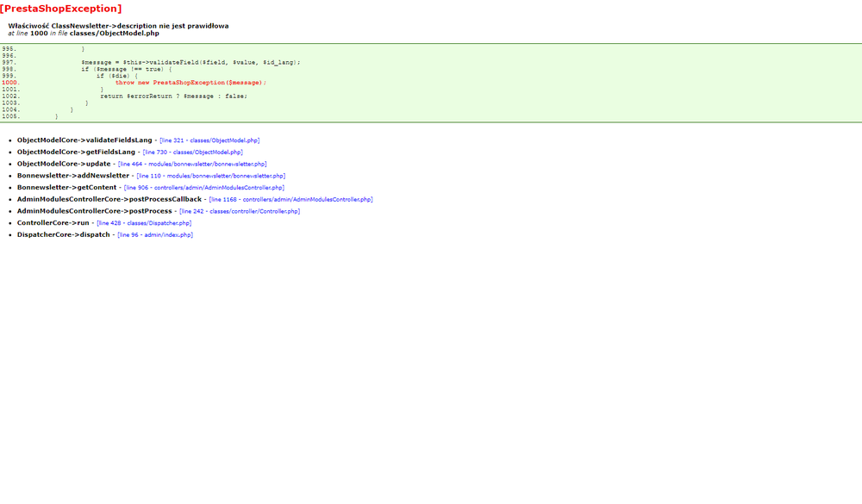Image resolution: width=862 pixels, height=504 pixels.
Task: Click line number 995 in the code block
Action: pos(9,49)
